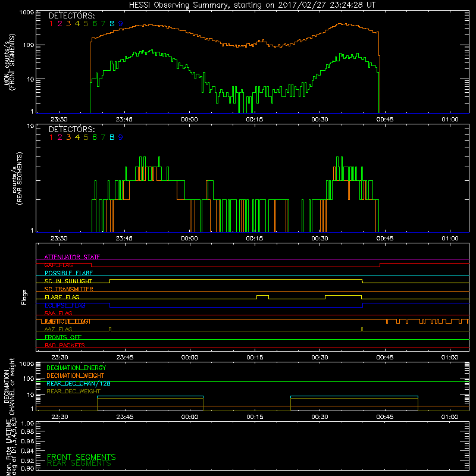The width and height of the screenshot is (476, 476).
Task: Click the 0.94 label on livetime axis
Action: click(x=27, y=451)
